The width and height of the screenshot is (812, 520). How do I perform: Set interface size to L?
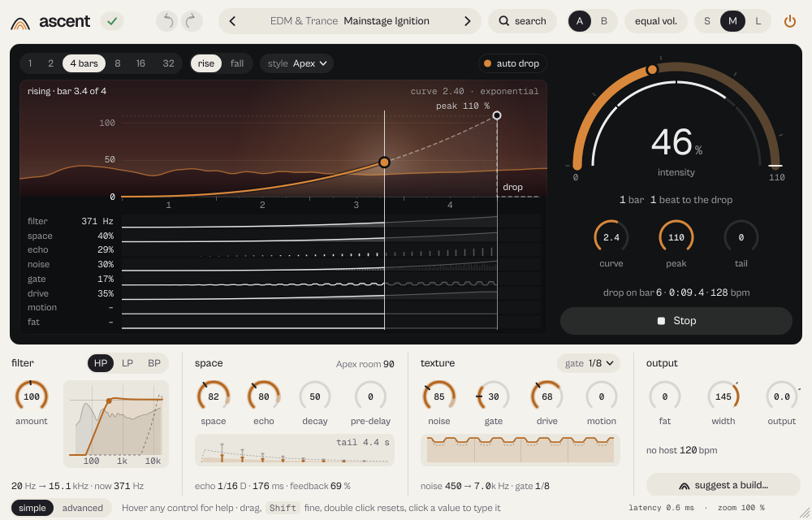tap(758, 21)
